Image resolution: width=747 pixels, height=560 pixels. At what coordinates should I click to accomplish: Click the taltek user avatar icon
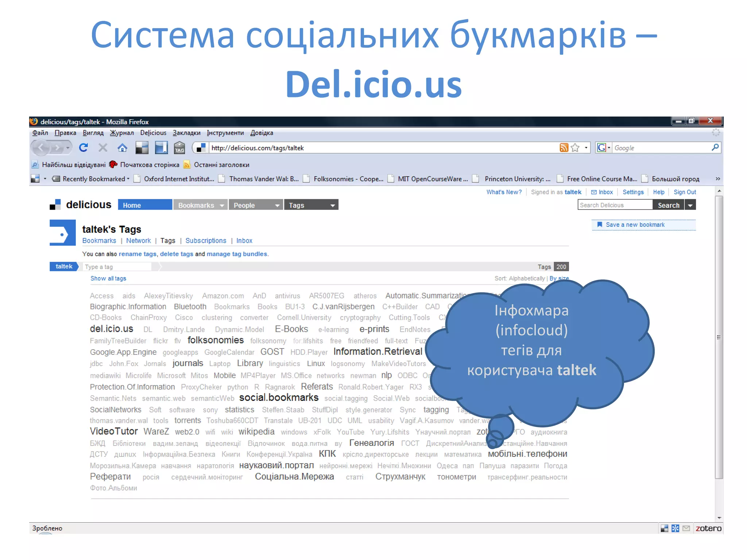63,233
